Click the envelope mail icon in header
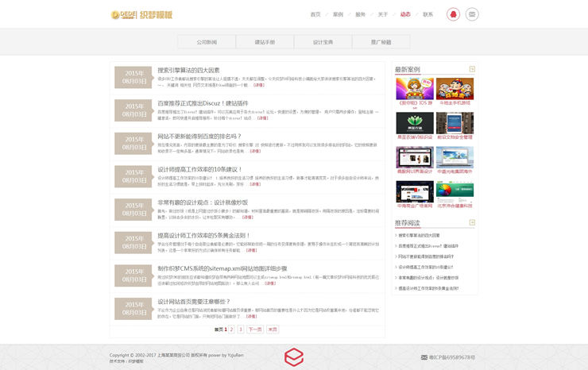The width and height of the screenshot is (588, 370). pos(472,14)
